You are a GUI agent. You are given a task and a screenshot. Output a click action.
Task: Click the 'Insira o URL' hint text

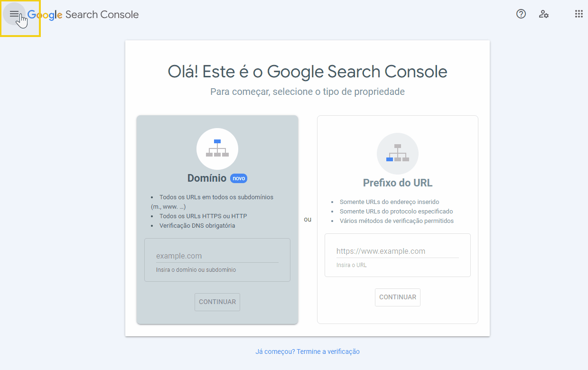[x=352, y=265]
